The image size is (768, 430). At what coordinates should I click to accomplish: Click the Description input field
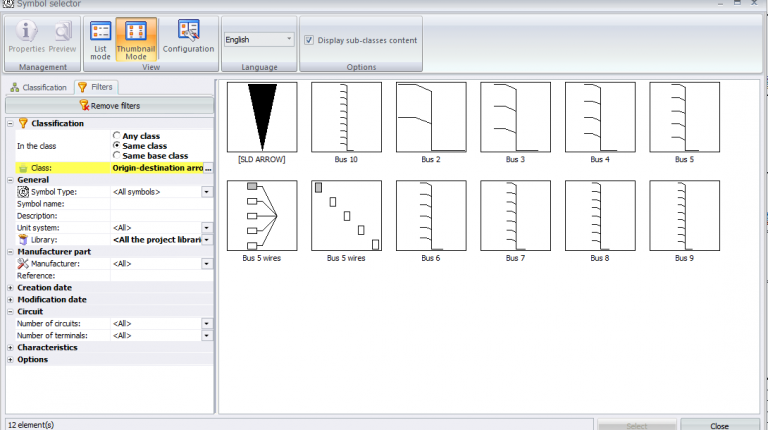pos(162,216)
